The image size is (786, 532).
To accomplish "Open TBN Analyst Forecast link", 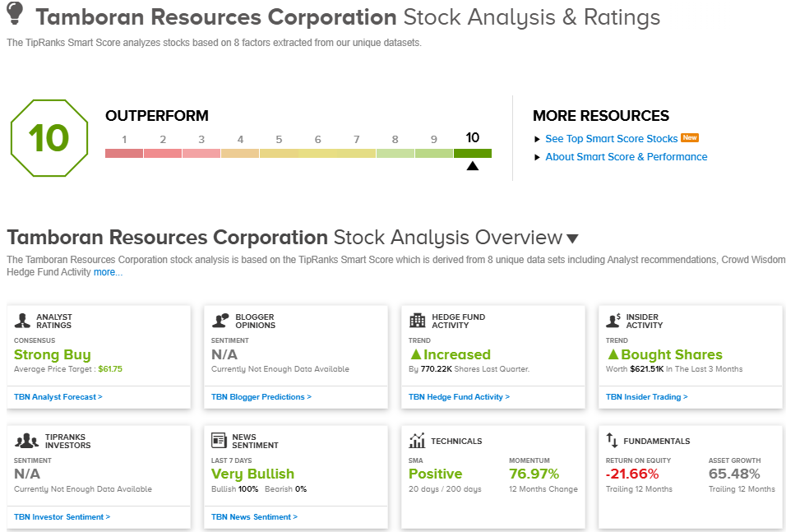I will [x=58, y=396].
